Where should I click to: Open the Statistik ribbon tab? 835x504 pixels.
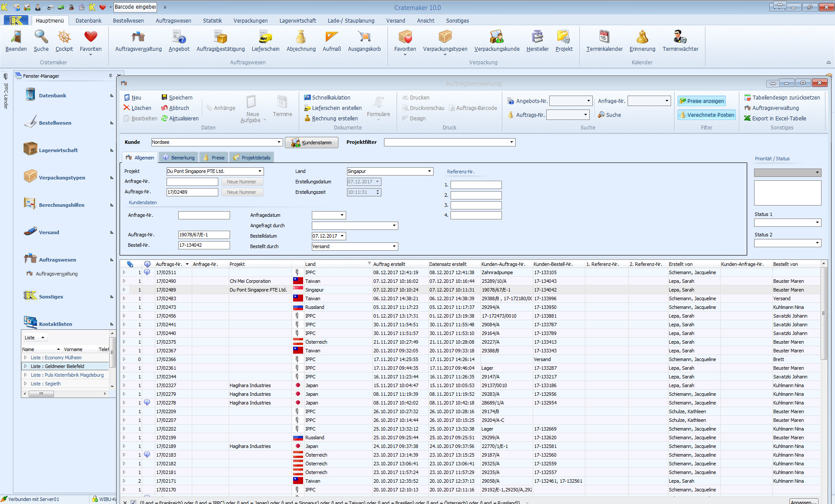[x=212, y=20]
